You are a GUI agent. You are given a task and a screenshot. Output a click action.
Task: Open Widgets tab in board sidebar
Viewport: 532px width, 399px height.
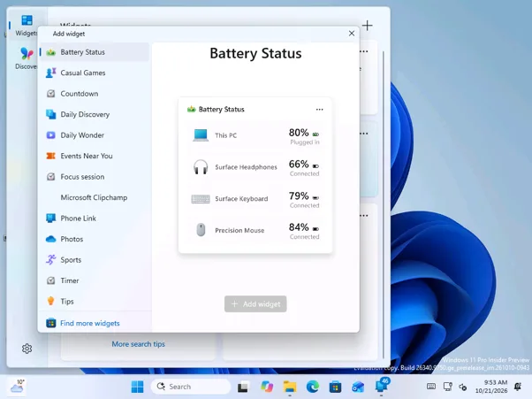click(27, 26)
